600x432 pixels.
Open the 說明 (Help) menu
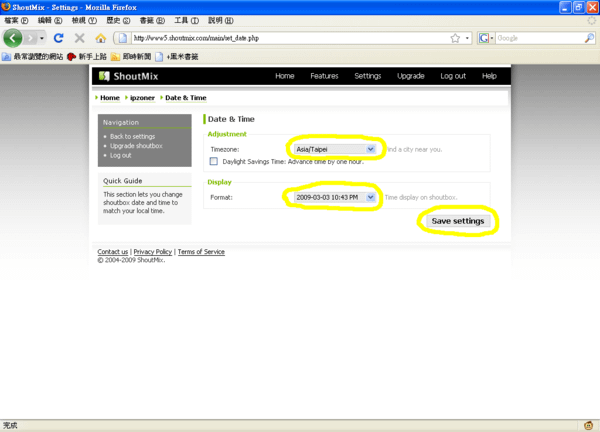(220, 21)
